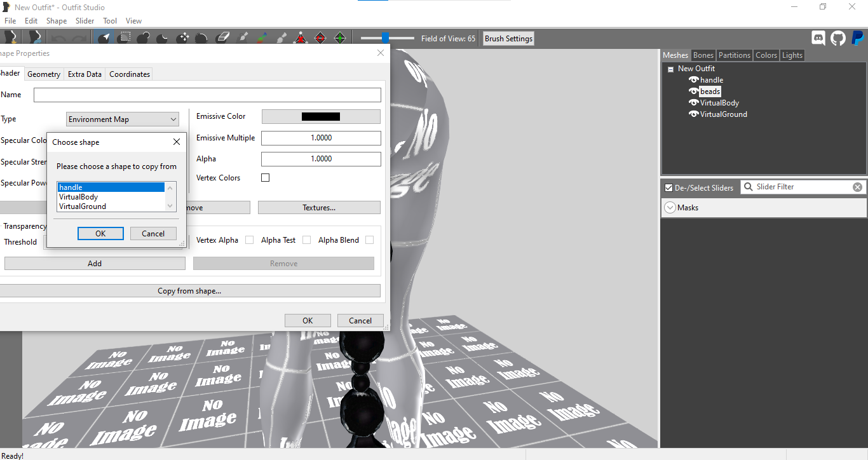The width and height of the screenshot is (868, 460).
Task: Open the GitHub icon link
Action: [x=838, y=38]
